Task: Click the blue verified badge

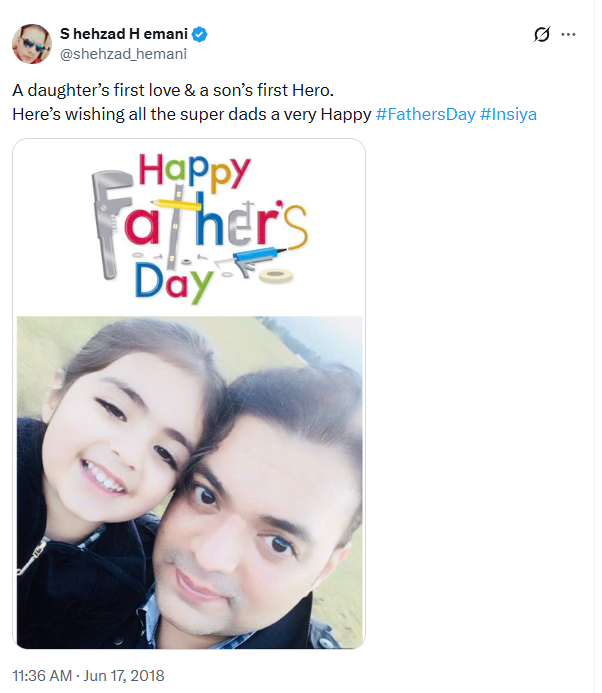Action: tap(200, 34)
